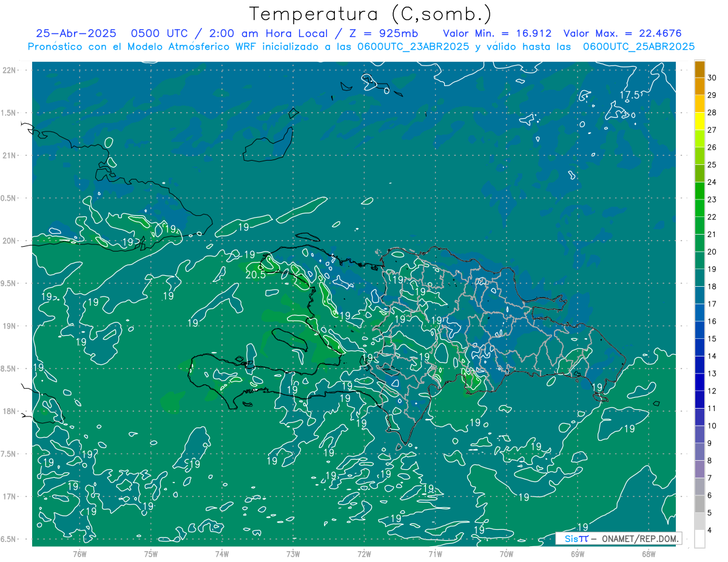Click the '20N' latitude axis label
This screenshot has width=728, height=562.
(x=10, y=241)
